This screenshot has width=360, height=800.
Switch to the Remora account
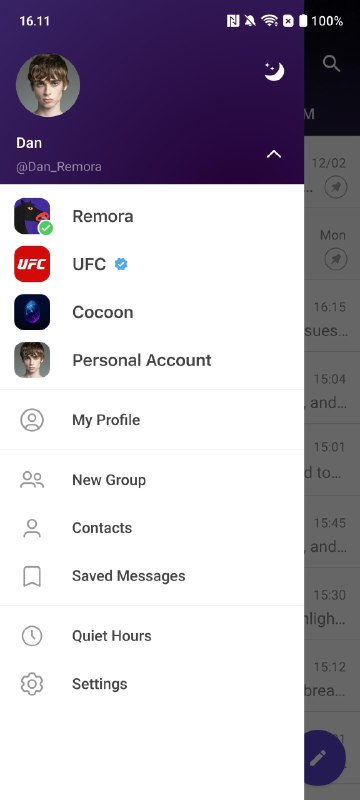coord(152,216)
